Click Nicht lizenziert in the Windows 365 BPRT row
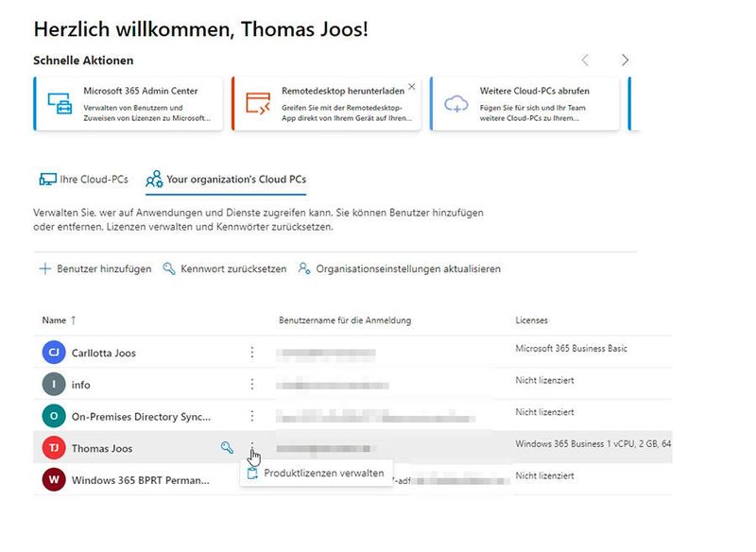The image size is (756, 552). [x=545, y=475]
